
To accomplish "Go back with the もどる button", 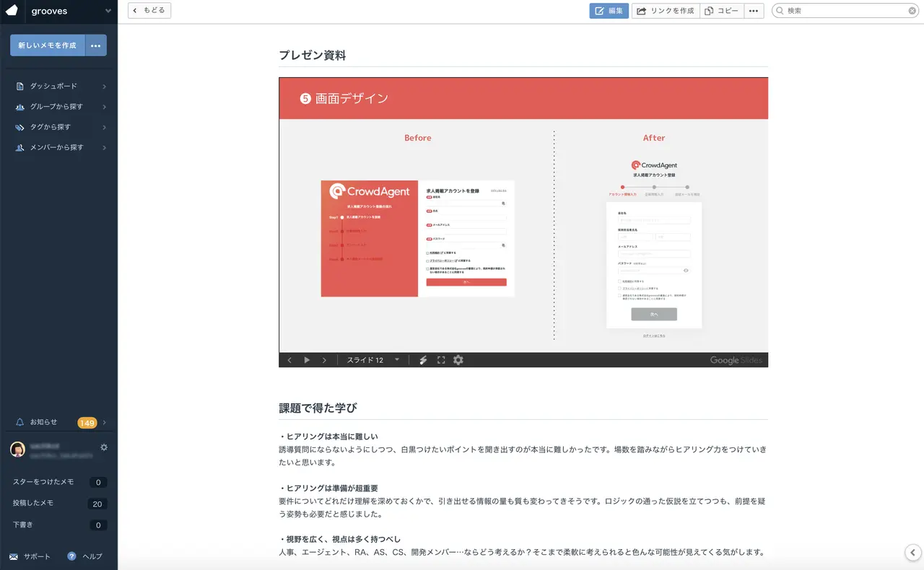I will click(149, 11).
